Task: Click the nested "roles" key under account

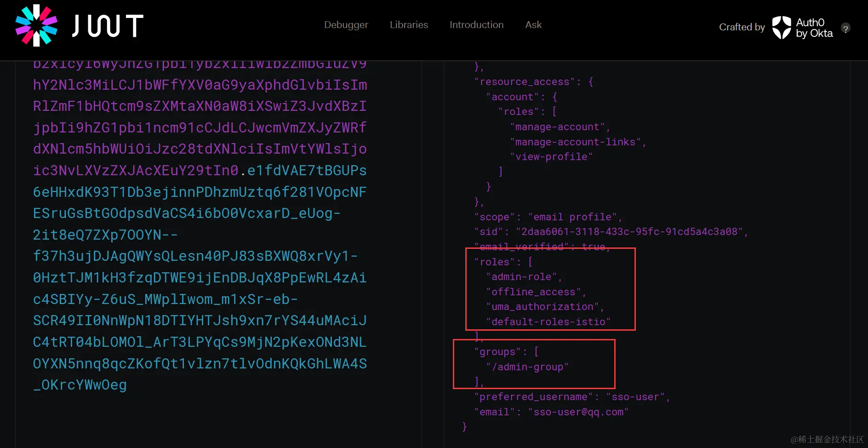Action: 519,112
